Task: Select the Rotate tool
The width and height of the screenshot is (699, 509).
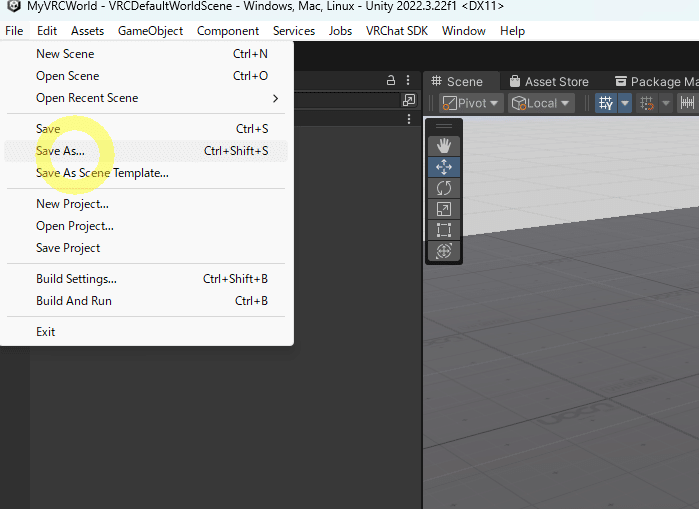Action: 444,188
